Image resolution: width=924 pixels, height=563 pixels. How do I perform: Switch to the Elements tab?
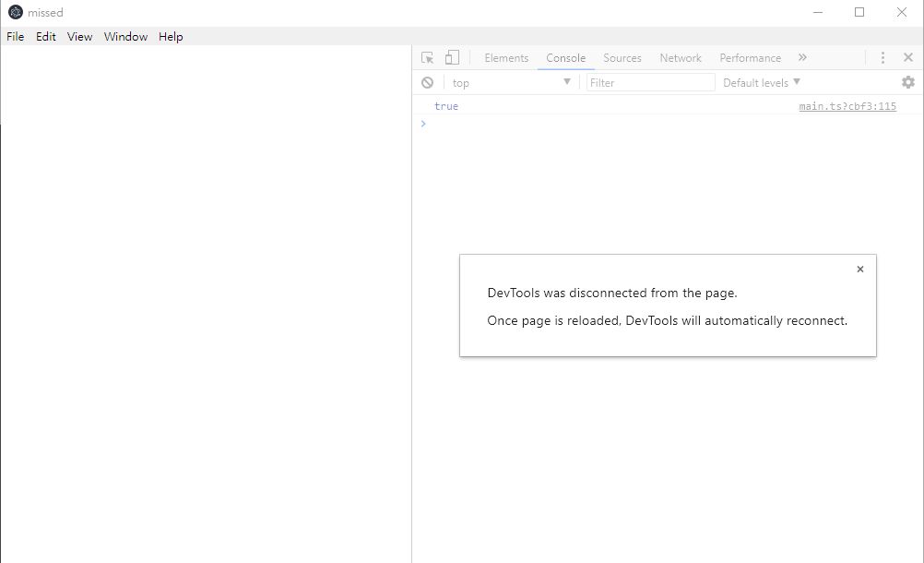[506, 58]
